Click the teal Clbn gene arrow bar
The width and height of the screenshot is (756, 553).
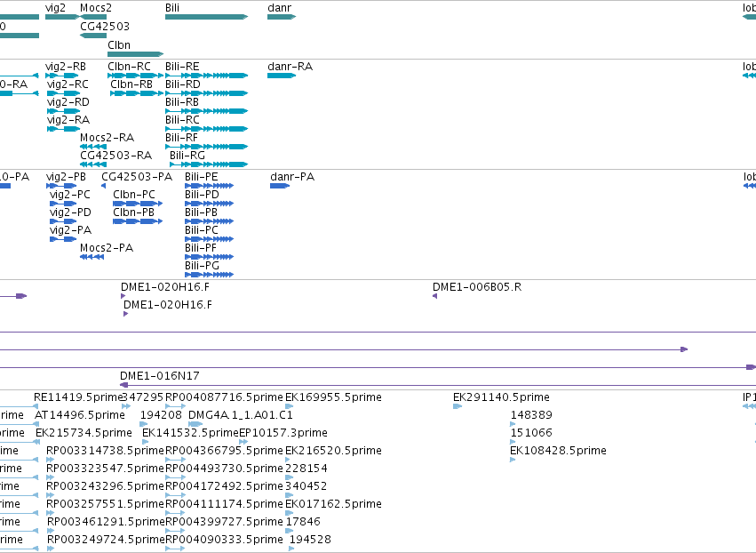point(136,54)
